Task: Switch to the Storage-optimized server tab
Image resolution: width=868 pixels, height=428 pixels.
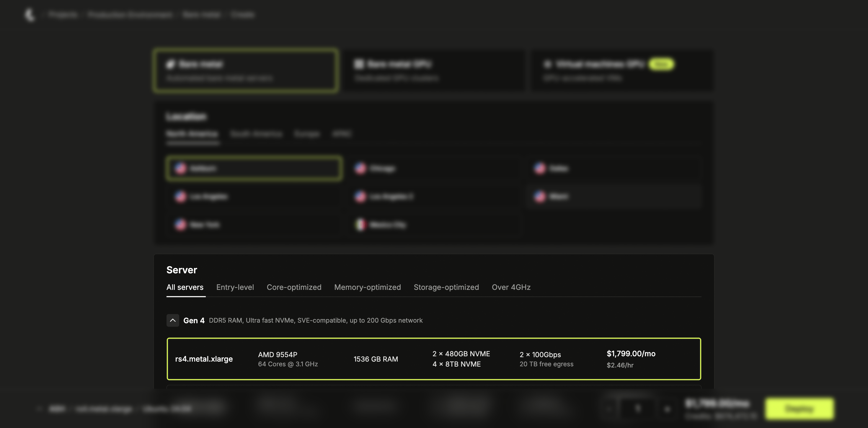Action: (x=446, y=287)
